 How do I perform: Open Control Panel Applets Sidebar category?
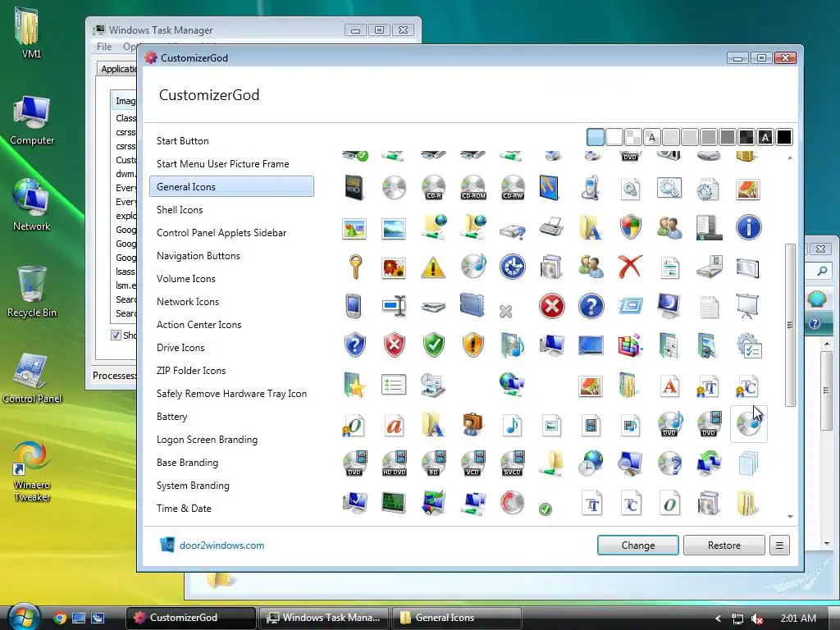tap(221, 233)
